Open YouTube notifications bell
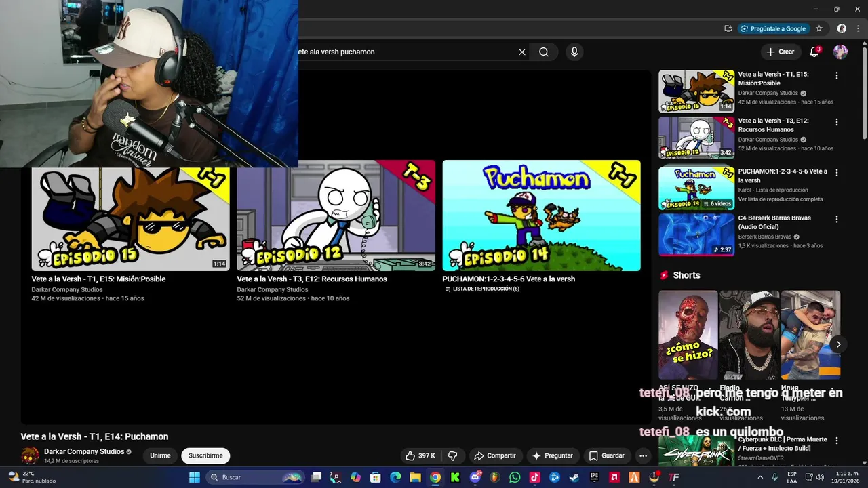Screen dimensions: 868x488 (x=814, y=52)
